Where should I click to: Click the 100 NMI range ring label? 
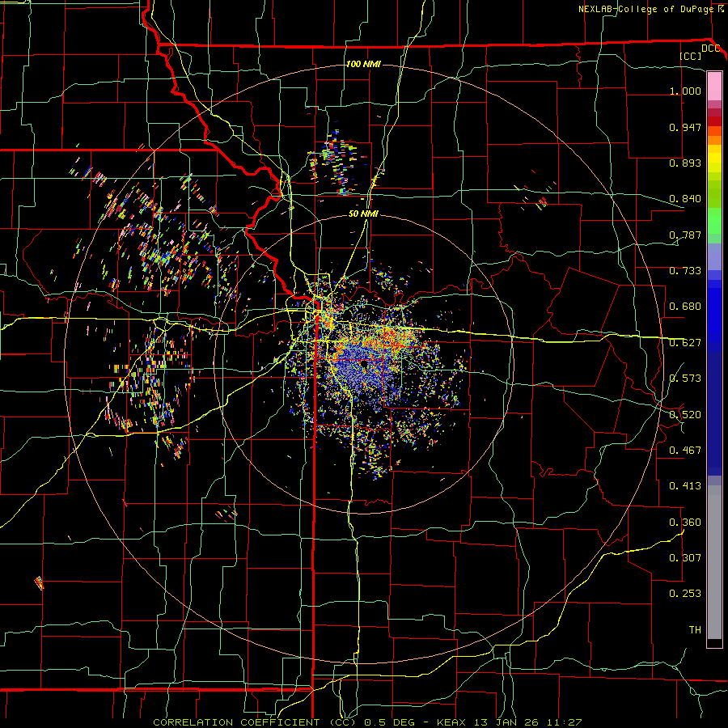(x=363, y=64)
